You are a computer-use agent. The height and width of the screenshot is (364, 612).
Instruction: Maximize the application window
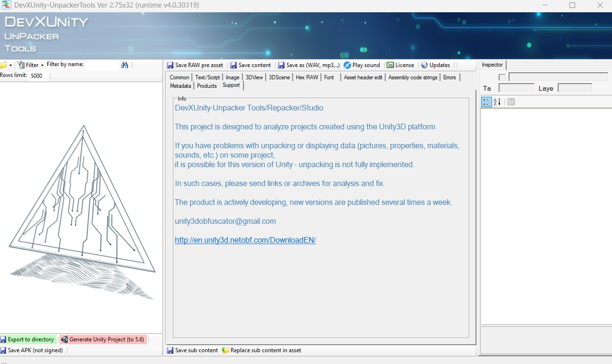point(572,6)
